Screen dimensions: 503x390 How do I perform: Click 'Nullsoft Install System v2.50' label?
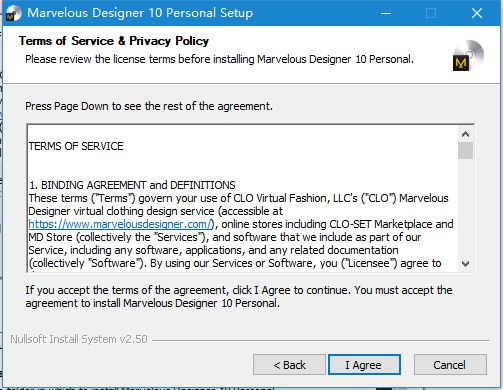click(79, 339)
